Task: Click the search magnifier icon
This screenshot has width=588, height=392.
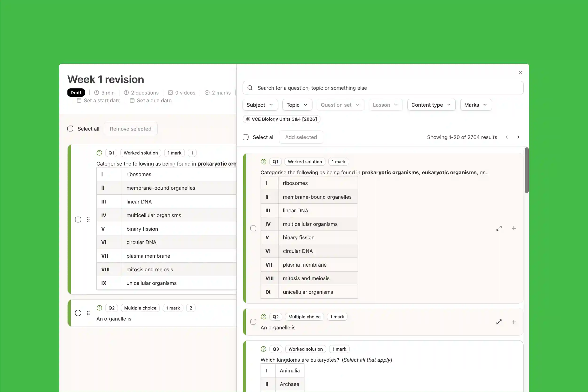Action: 250,88
